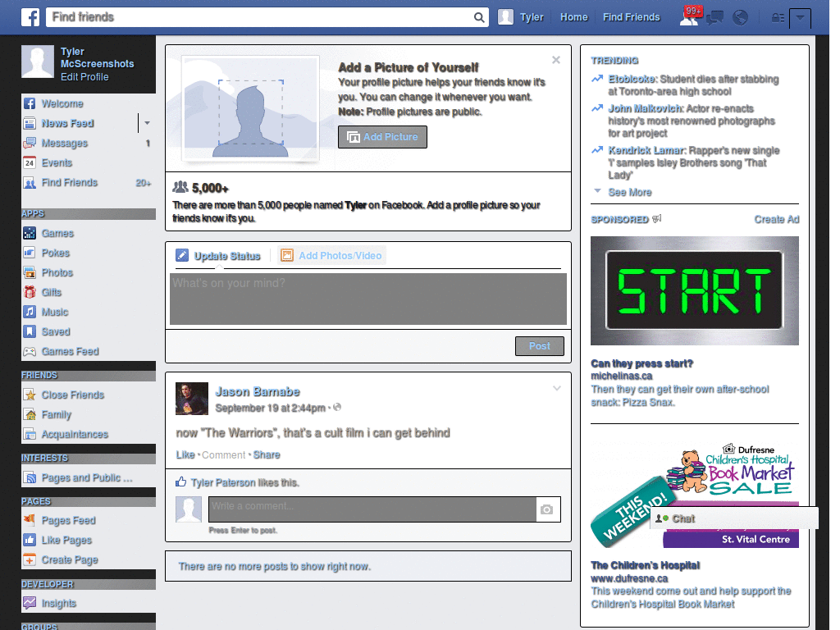Click Tyler McScreenshots sidebar profile picture
Screen dimensions: 840x630
pyautogui.click(x=38, y=62)
